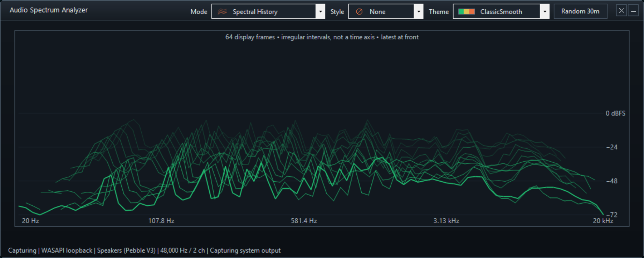Open the Style dropdown arrow
Image resolution: width=644 pixels, height=258 pixels.
click(419, 11)
